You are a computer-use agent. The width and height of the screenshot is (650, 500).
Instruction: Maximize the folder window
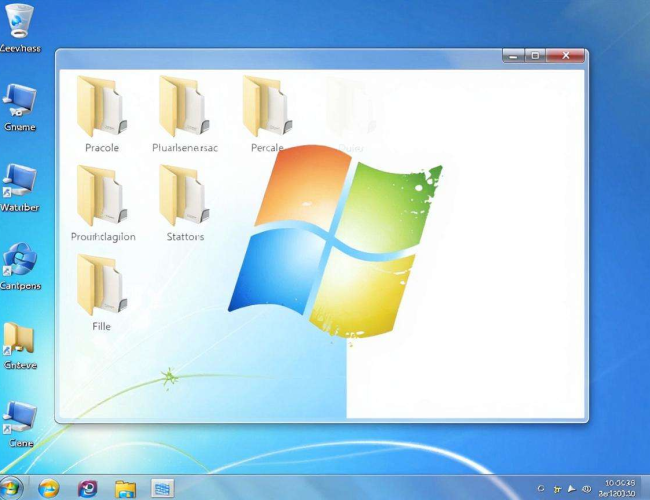pyautogui.click(x=535, y=56)
